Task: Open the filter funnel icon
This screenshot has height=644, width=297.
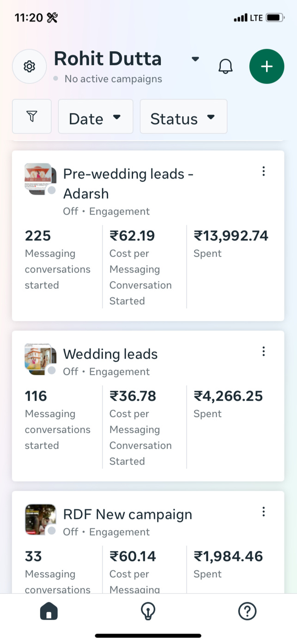Action: tap(31, 116)
